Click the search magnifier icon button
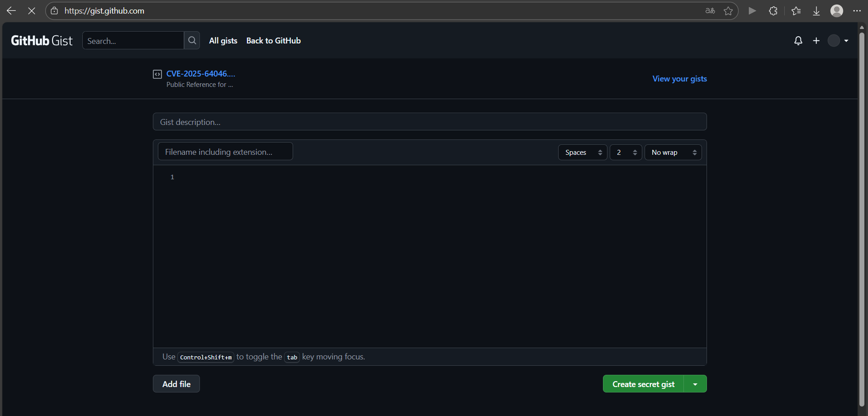Viewport: 868px width, 416px height. (192, 41)
